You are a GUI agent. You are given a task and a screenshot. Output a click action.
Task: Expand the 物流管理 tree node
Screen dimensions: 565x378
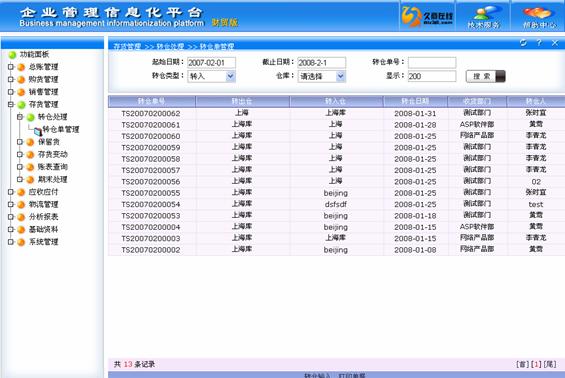[11, 204]
